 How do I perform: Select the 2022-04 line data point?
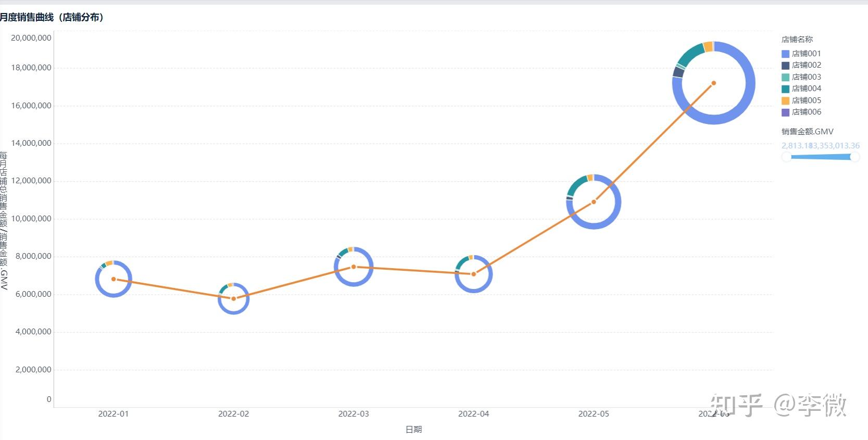(474, 274)
